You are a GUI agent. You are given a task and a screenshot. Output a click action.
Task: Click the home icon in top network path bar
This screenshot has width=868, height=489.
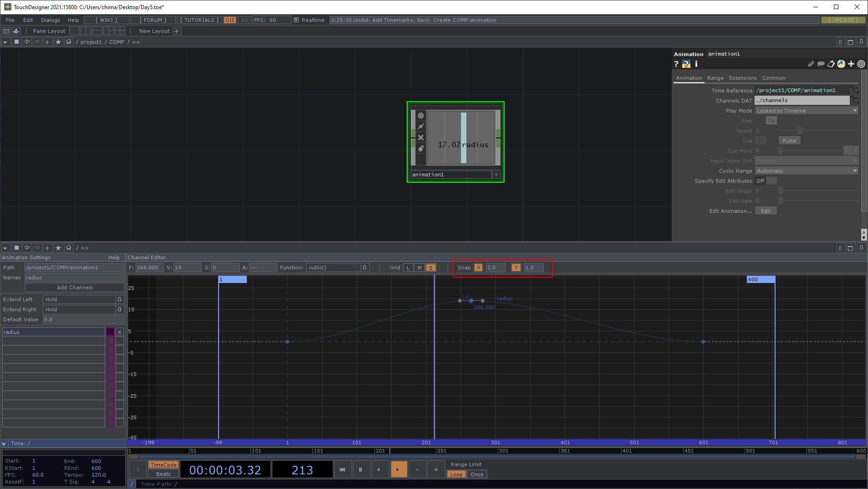(x=69, y=42)
